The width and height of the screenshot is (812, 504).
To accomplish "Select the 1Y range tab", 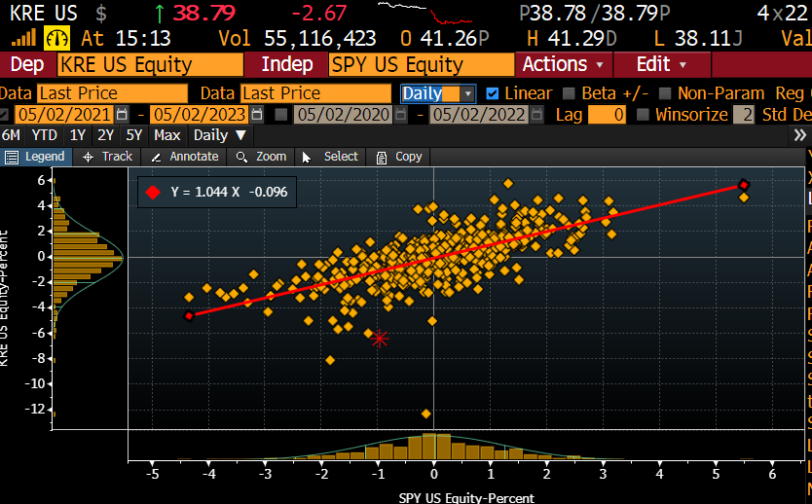I will tap(78, 135).
